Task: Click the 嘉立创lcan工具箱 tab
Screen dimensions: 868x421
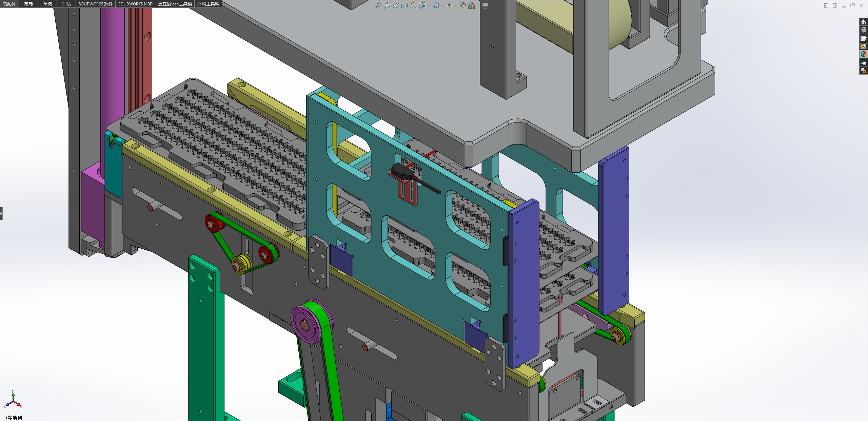Action: click(x=175, y=4)
